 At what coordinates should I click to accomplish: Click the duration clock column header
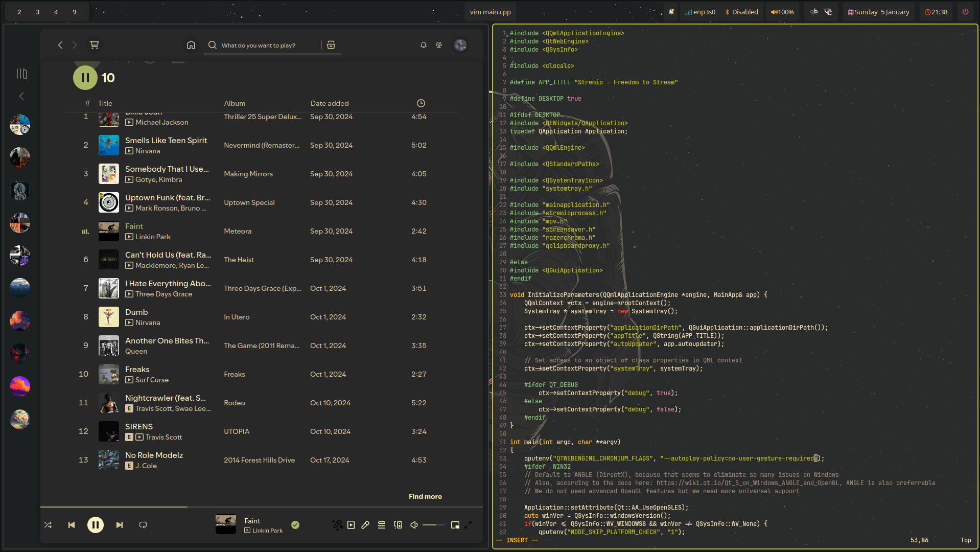(421, 103)
